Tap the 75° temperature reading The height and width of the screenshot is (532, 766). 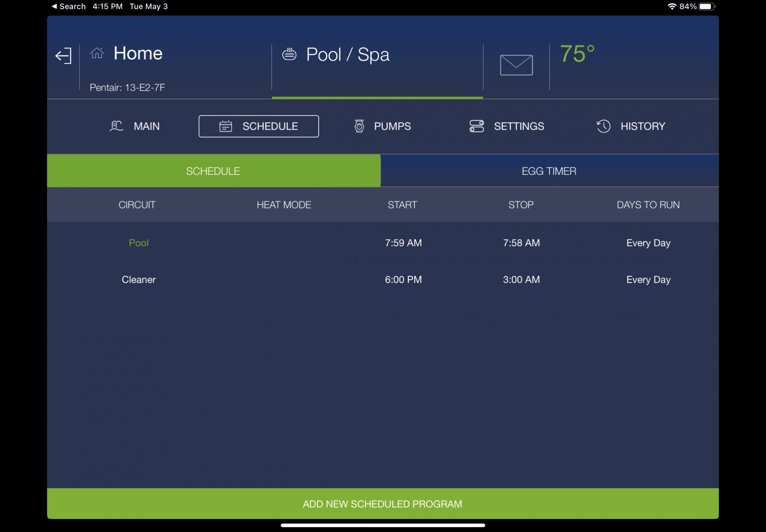(577, 54)
